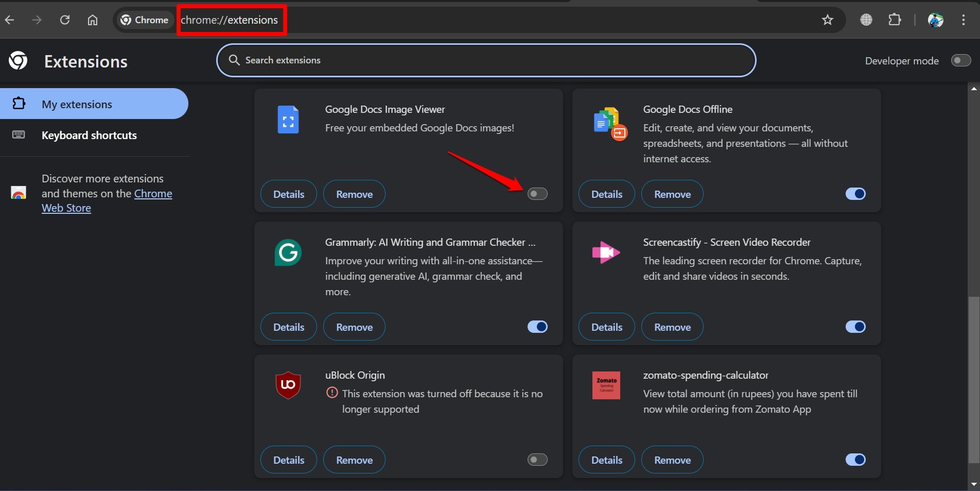Screen dimensions: 980x491
Task: Click the vertical scrollbar thumb
Action: (974, 380)
